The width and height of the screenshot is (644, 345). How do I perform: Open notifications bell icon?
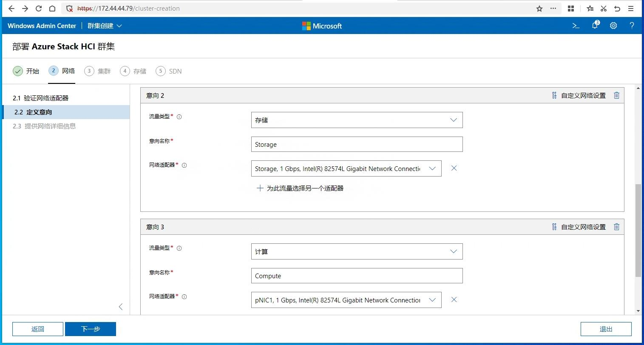[595, 25]
